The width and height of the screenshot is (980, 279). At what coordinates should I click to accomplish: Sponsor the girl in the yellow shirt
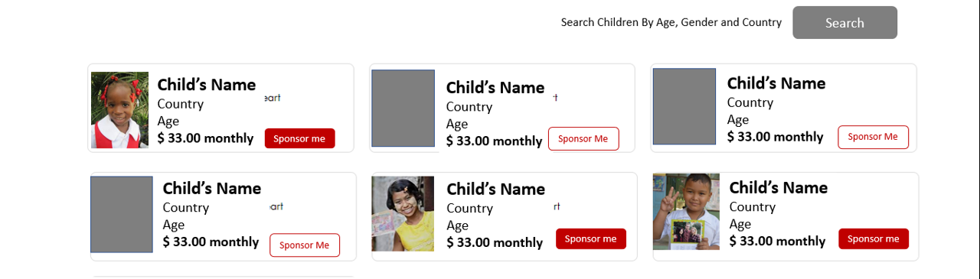click(x=590, y=238)
